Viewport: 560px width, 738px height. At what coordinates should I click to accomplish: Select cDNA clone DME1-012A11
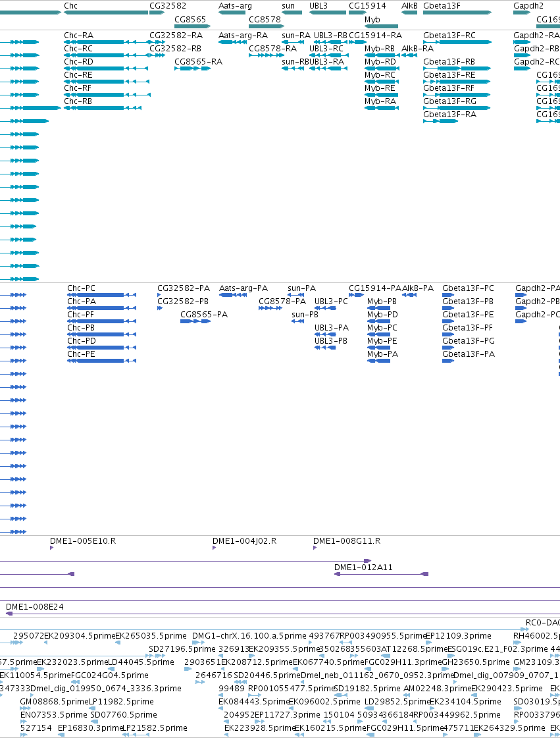tap(363, 567)
